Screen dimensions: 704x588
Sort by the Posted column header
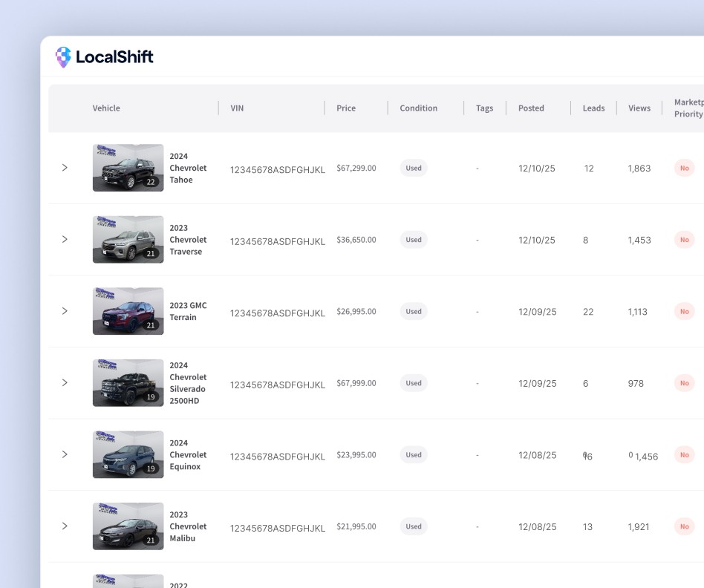tap(531, 108)
